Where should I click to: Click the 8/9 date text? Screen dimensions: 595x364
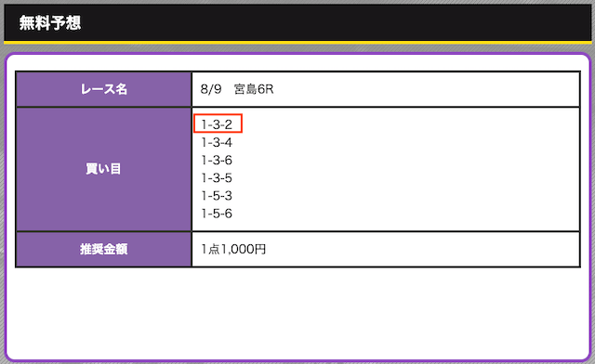tap(211, 89)
